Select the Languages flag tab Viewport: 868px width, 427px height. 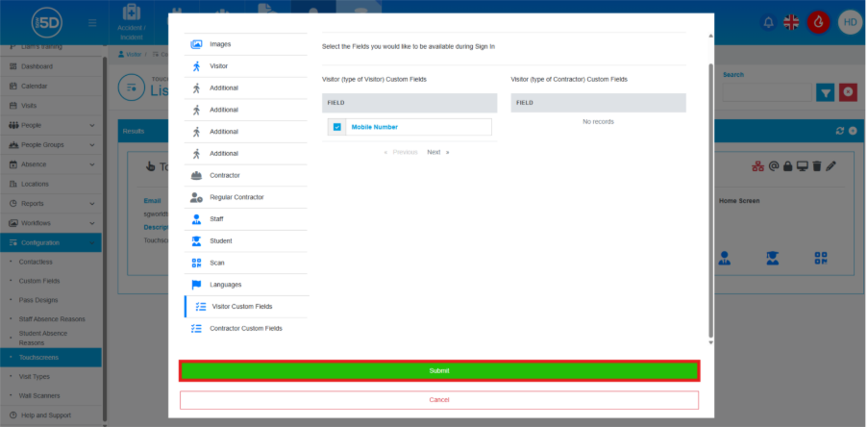pos(246,285)
